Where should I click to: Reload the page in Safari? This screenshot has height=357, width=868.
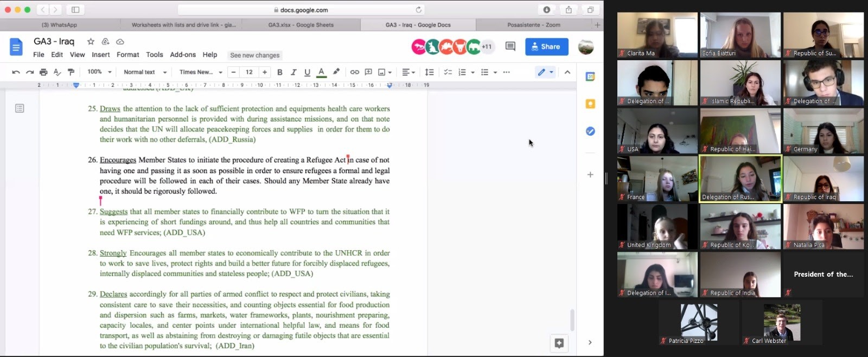tap(419, 10)
